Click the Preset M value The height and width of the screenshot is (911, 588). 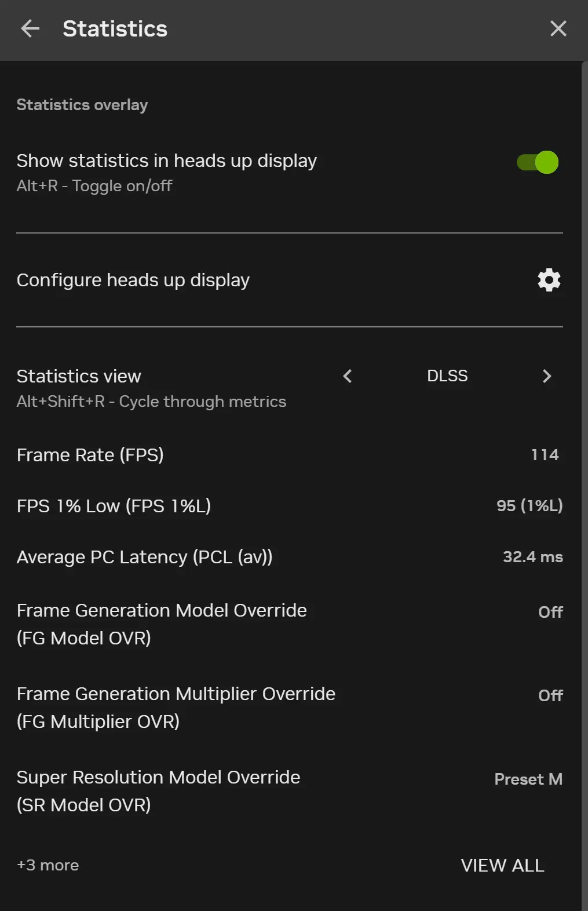528,779
